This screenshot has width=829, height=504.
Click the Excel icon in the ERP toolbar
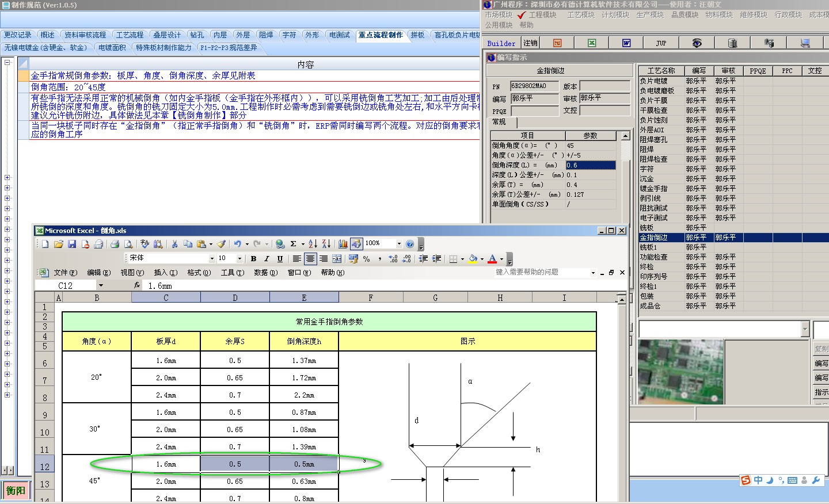point(592,43)
